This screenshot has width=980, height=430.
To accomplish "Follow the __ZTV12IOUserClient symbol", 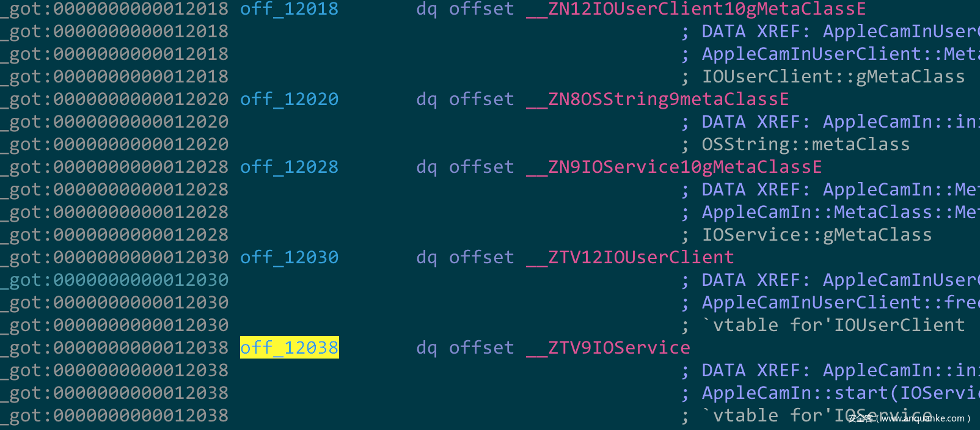I will tap(630, 257).
